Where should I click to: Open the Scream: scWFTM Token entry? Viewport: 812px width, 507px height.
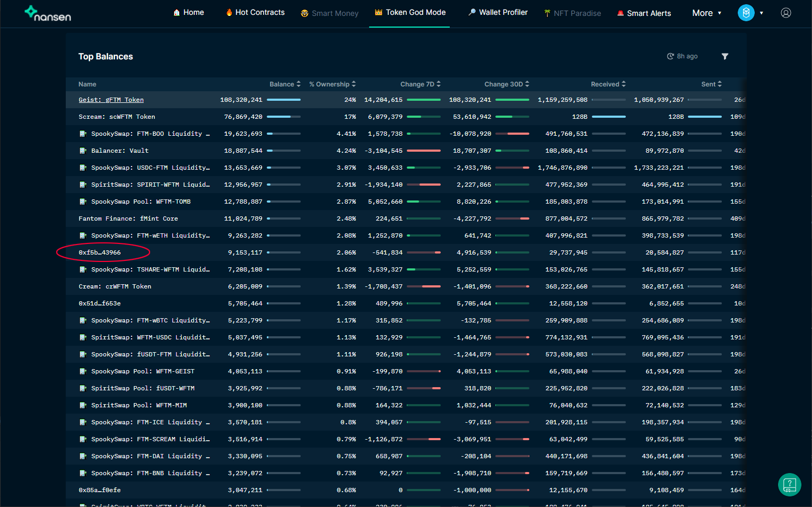tap(117, 117)
